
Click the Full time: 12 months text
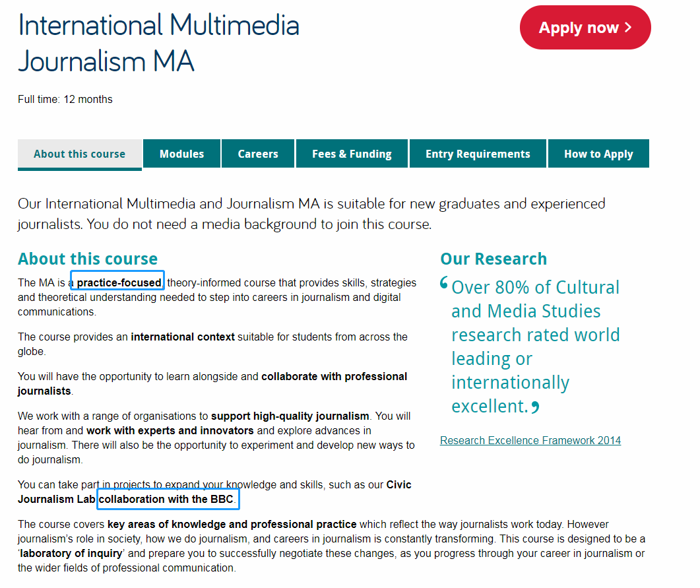[65, 100]
